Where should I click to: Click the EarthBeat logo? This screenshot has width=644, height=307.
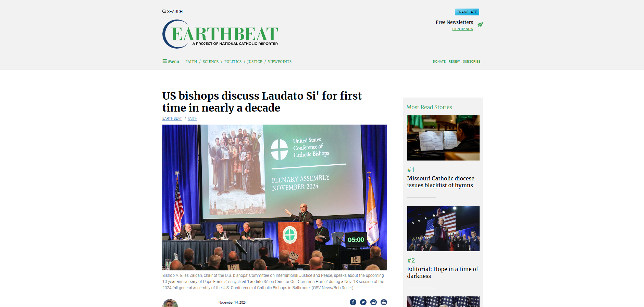pos(220,34)
